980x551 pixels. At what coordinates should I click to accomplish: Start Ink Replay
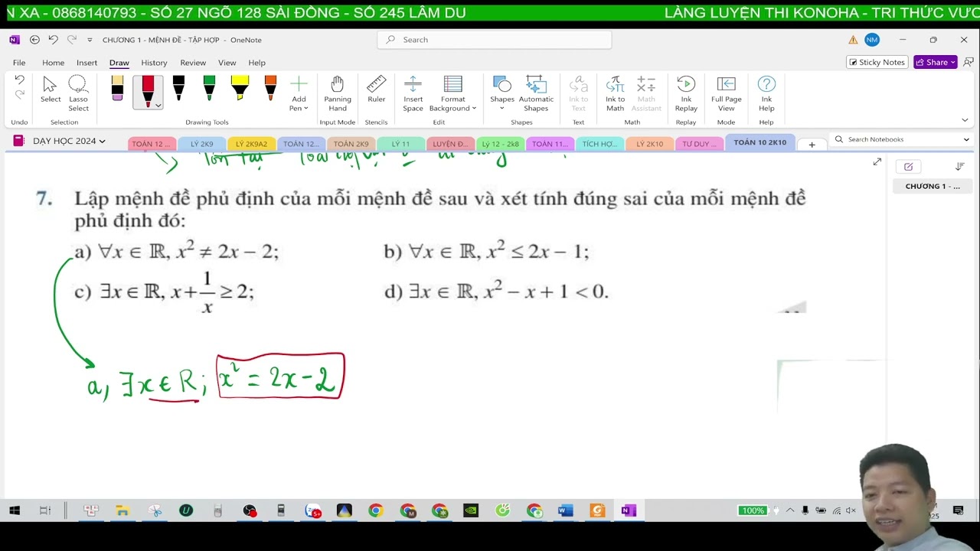[686, 93]
